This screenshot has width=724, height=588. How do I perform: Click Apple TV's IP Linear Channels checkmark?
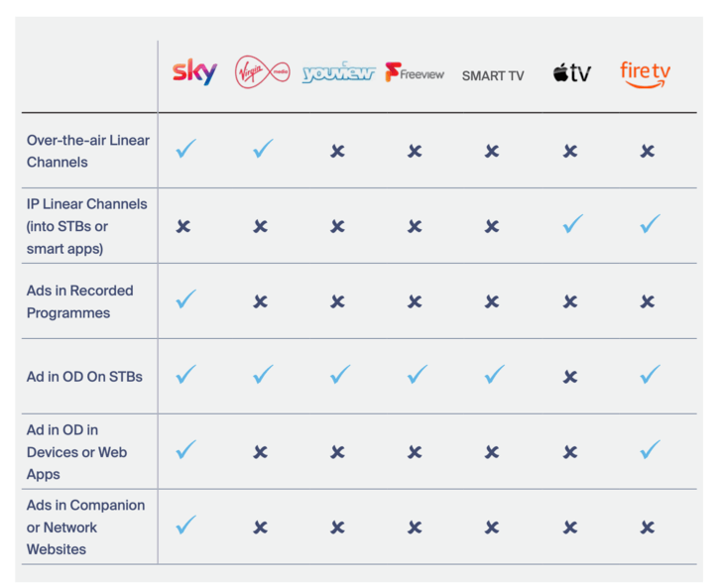pos(572,225)
